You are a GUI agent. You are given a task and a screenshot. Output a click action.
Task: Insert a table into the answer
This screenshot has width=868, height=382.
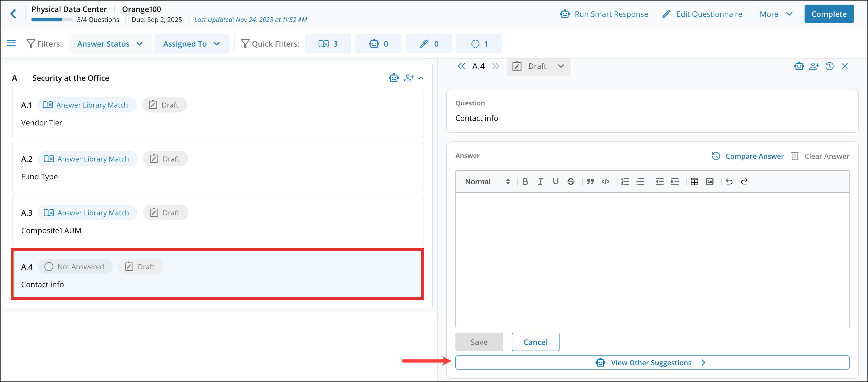[x=694, y=182]
